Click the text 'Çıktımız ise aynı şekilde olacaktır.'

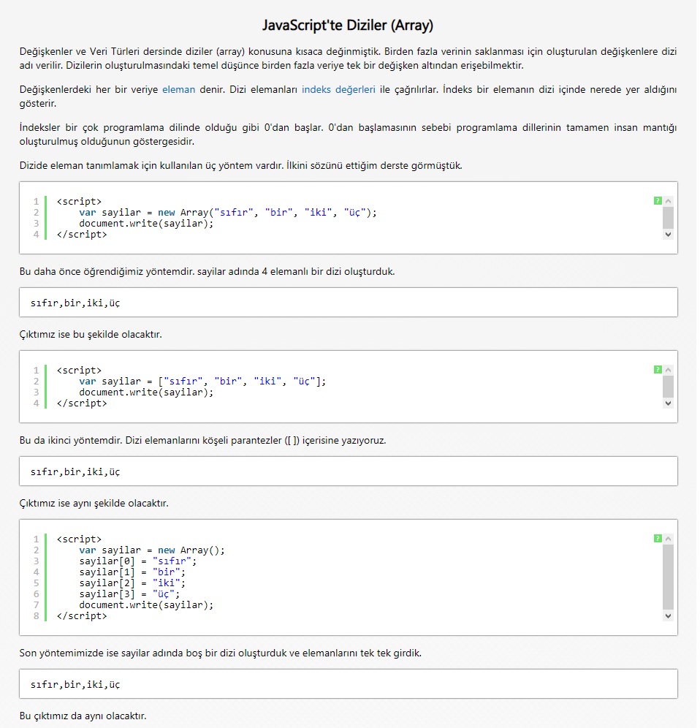(x=94, y=504)
